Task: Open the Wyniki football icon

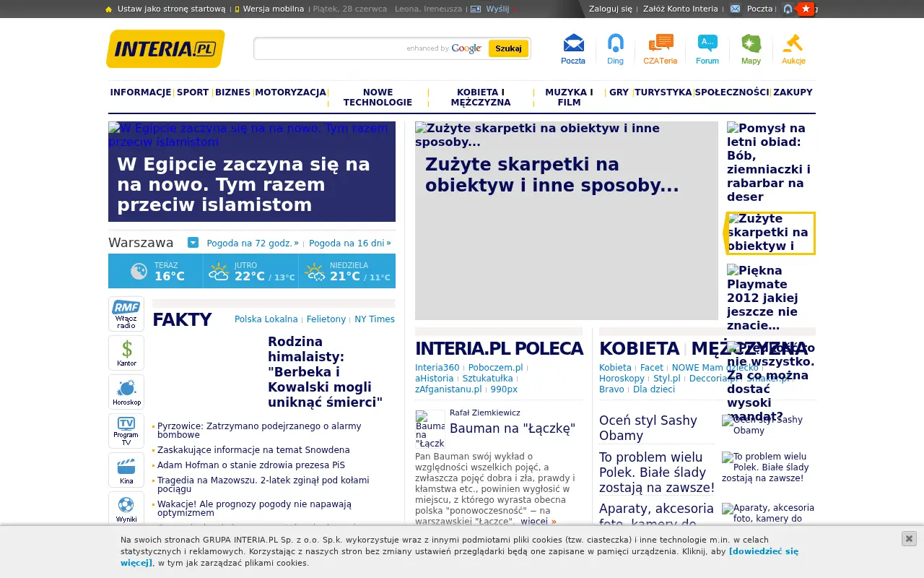Action: click(126, 509)
